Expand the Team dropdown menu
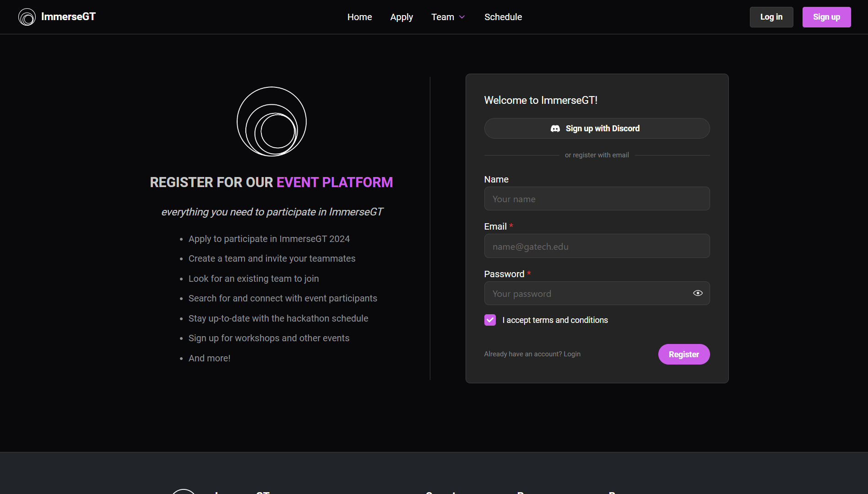 (448, 17)
